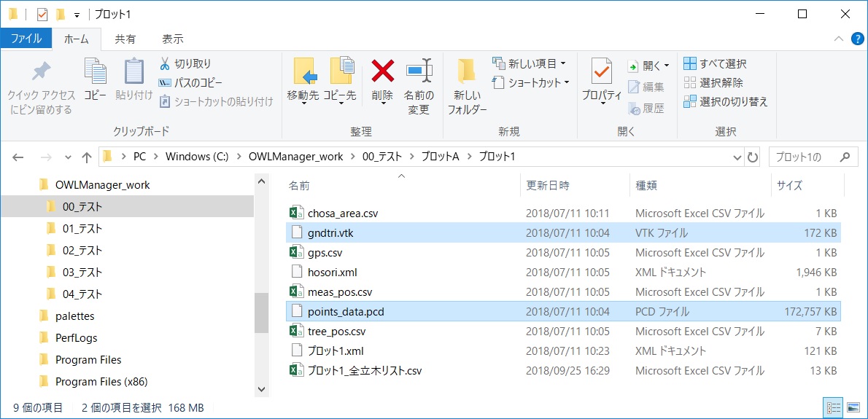Open New item (新しい項目) dropdown
This screenshot has width=868, height=419.
[x=530, y=63]
